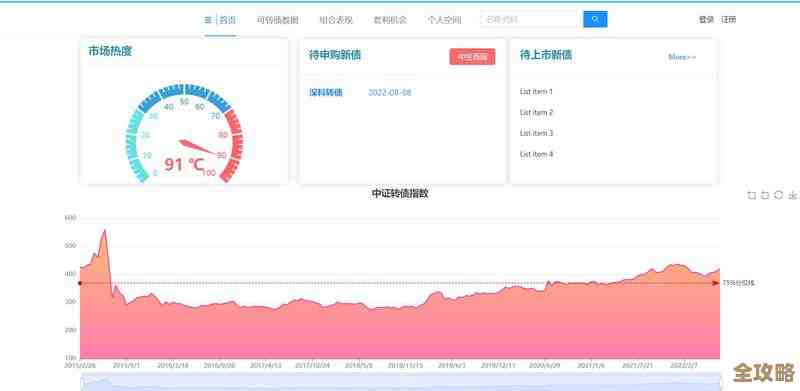Viewport: 800px width, 391px height.
Task: Activate the chart area-zoom toolbox icon
Action: (x=751, y=195)
